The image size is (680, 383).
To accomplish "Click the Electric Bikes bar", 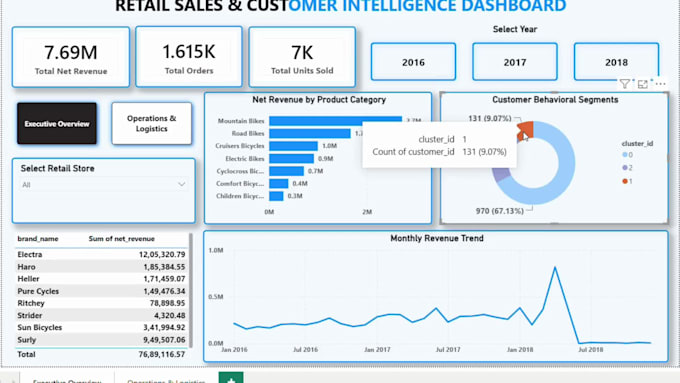I will pos(291,158).
